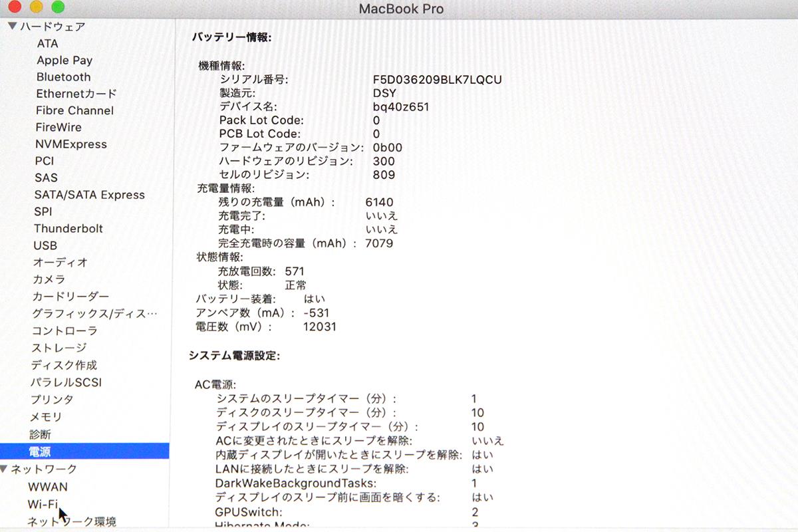The height and width of the screenshot is (532, 798).
Task: Select the グラフィックス/ディス… entry
Action: 95,313
